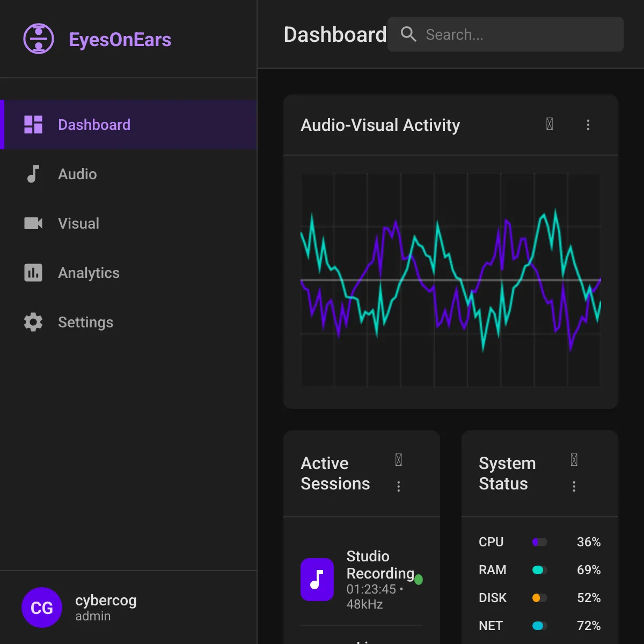
Task: Click the Active Sessions card header icon
Action: click(398, 460)
